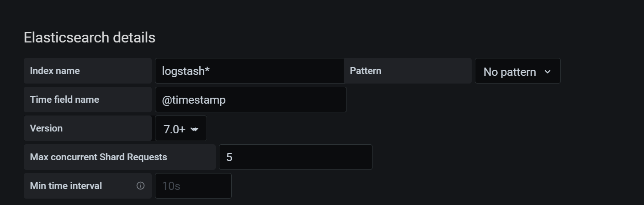The height and width of the screenshot is (205, 644).
Task: Click the Time field name label
Action: tap(64, 100)
